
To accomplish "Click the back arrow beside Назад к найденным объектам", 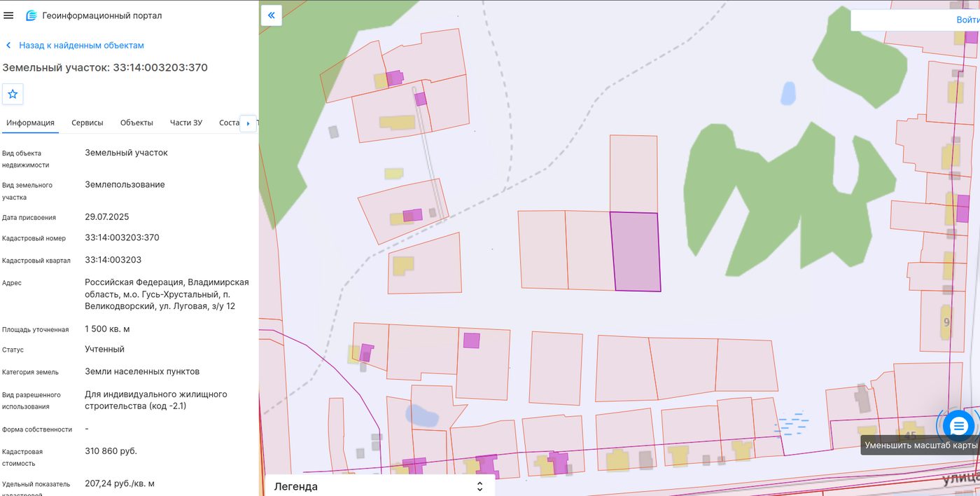I will (x=8, y=46).
